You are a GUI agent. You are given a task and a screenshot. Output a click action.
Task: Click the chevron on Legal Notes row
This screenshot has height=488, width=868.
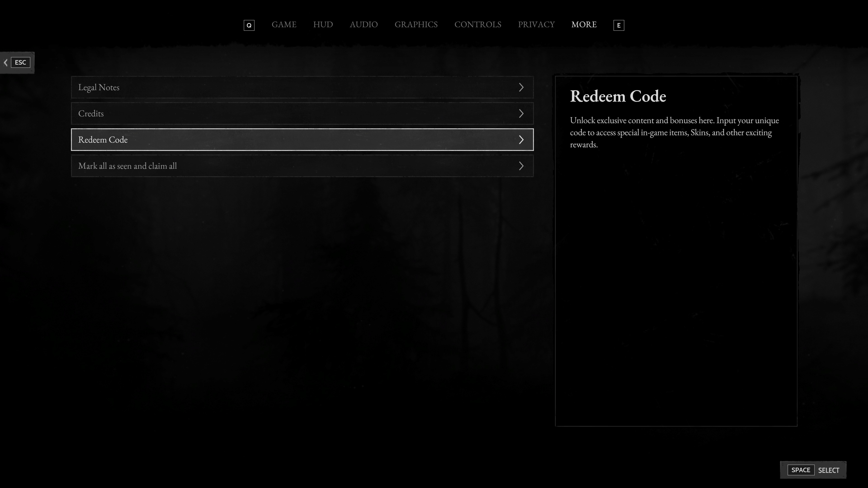pos(521,87)
